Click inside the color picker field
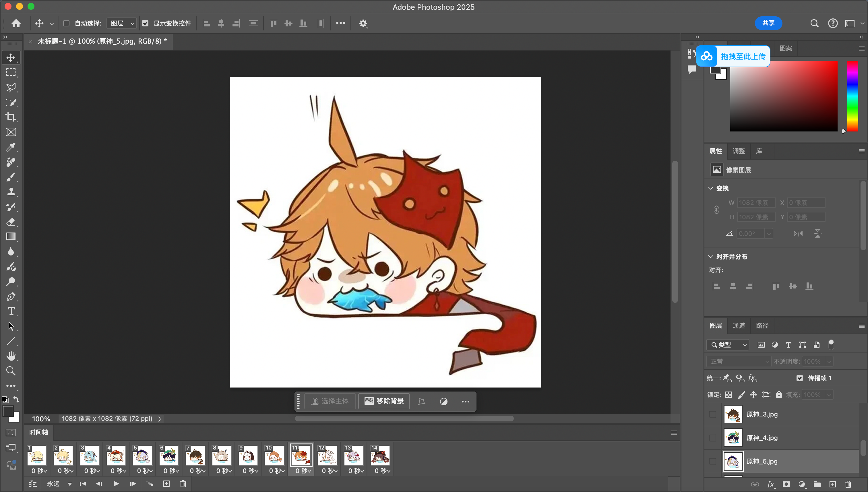 point(784,96)
